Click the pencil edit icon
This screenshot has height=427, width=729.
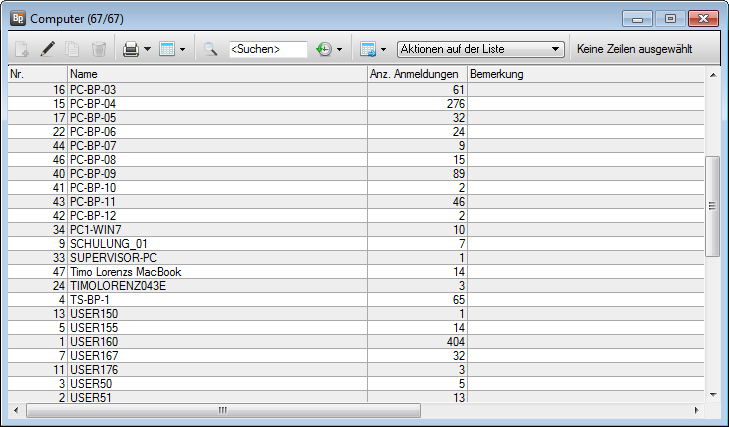pos(47,48)
